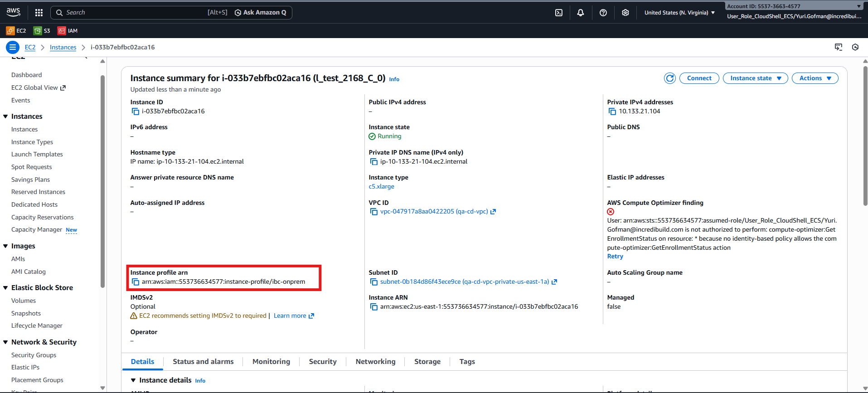Open Elastic IPs in sidebar

[25, 368]
